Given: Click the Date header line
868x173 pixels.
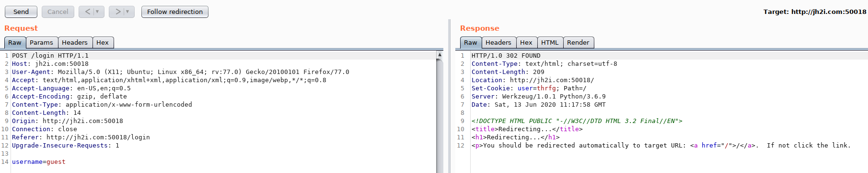Looking at the screenshot, I should [539, 105].
